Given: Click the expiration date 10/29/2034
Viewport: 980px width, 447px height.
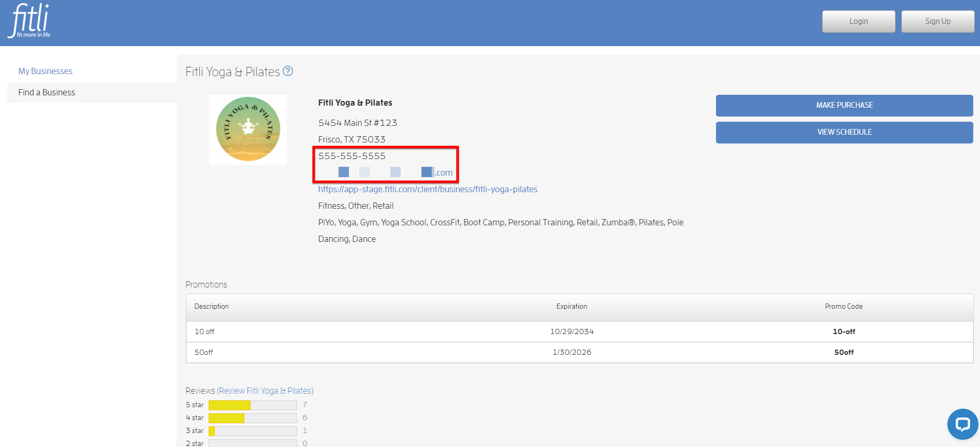Looking at the screenshot, I should click(x=572, y=331).
